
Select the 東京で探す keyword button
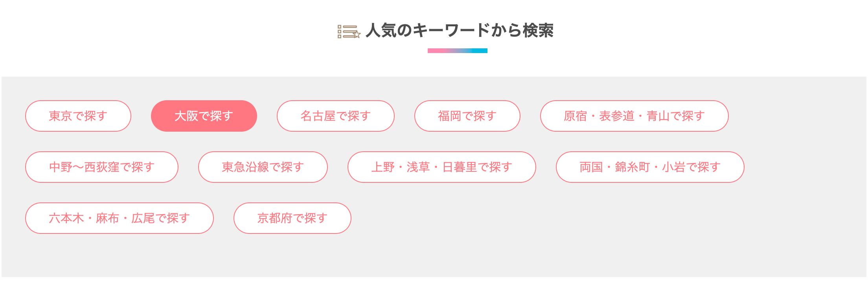tap(78, 116)
